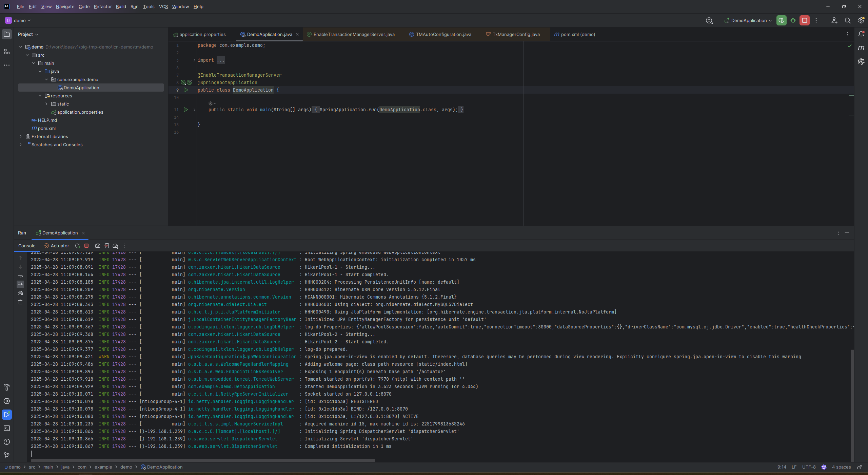Click the UTF-8 encoding status bar widget
Image resolution: width=868 pixels, height=475 pixels.
point(809,467)
